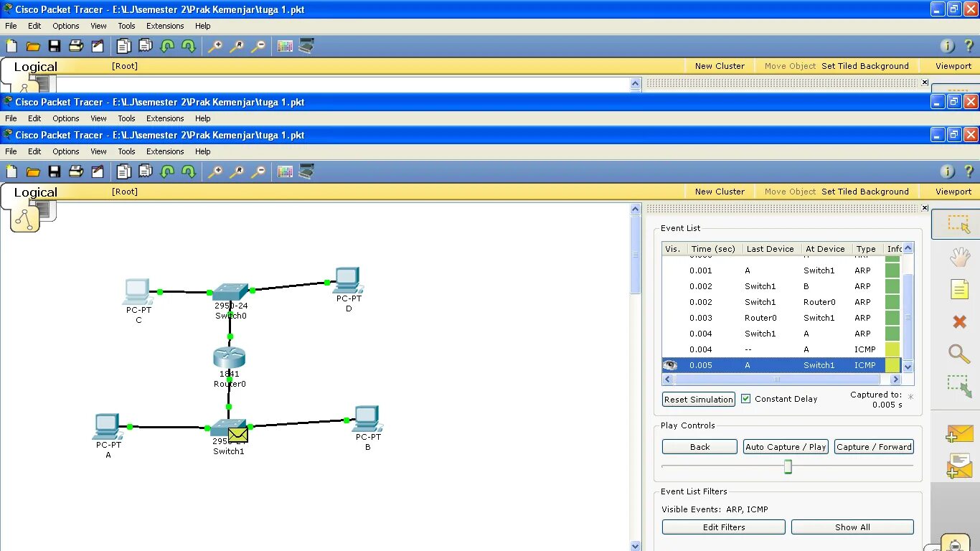The image size is (980, 551).
Task: Click Info color square of 0.005 ICMP event
Action: coord(892,365)
